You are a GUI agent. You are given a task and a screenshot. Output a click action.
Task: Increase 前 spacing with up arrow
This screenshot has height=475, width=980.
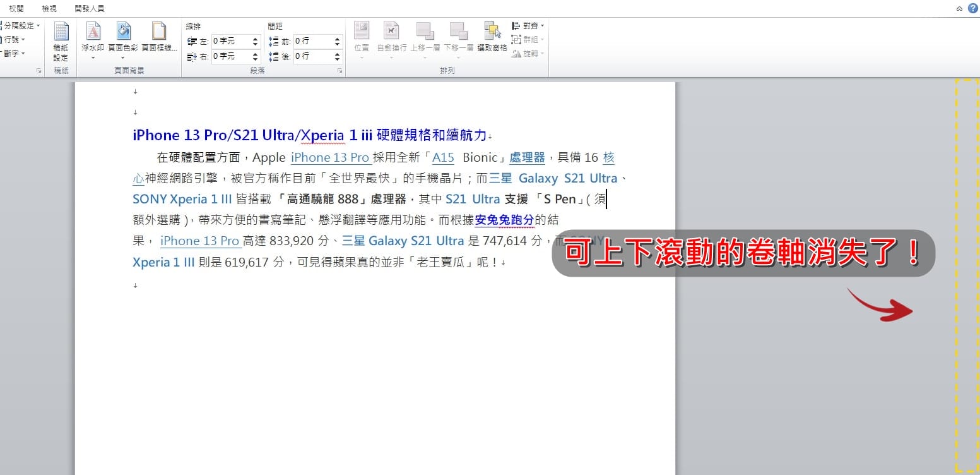(x=338, y=39)
